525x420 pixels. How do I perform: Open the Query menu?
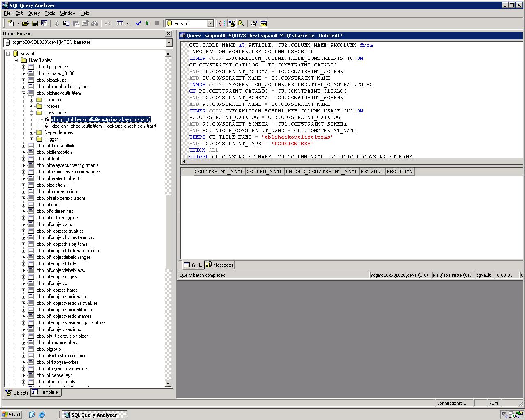34,13
